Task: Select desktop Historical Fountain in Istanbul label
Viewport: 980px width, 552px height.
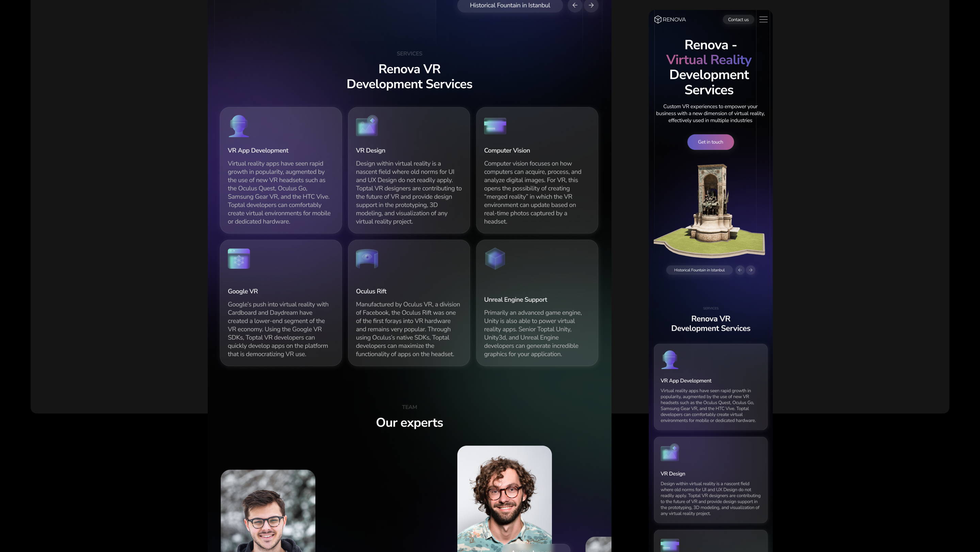Action: coord(509,5)
